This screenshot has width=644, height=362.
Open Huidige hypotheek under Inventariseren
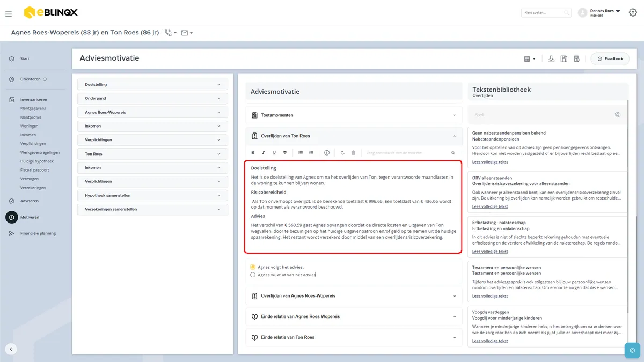click(37, 161)
